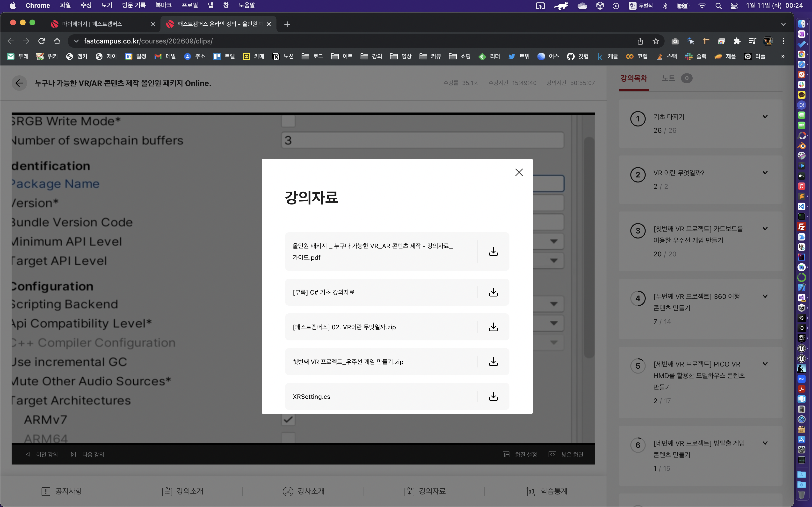This screenshot has width=812, height=507.
Task: Expand chapter 4 360 여행 콘텐츠 section
Action: 765,296
